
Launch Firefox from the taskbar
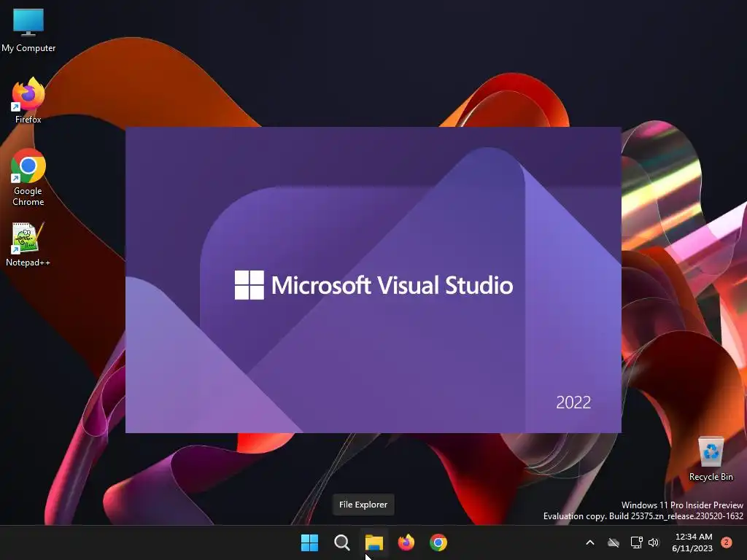tap(406, 542)
